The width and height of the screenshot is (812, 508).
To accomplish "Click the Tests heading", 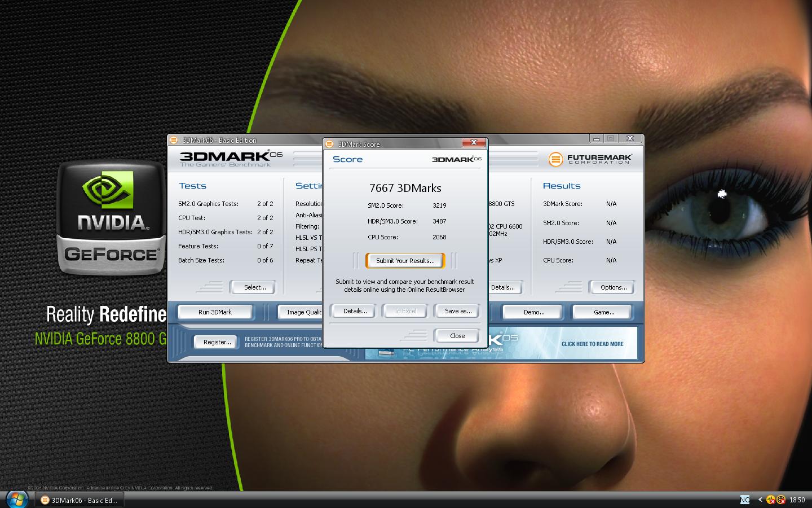I will pos(192,186).
